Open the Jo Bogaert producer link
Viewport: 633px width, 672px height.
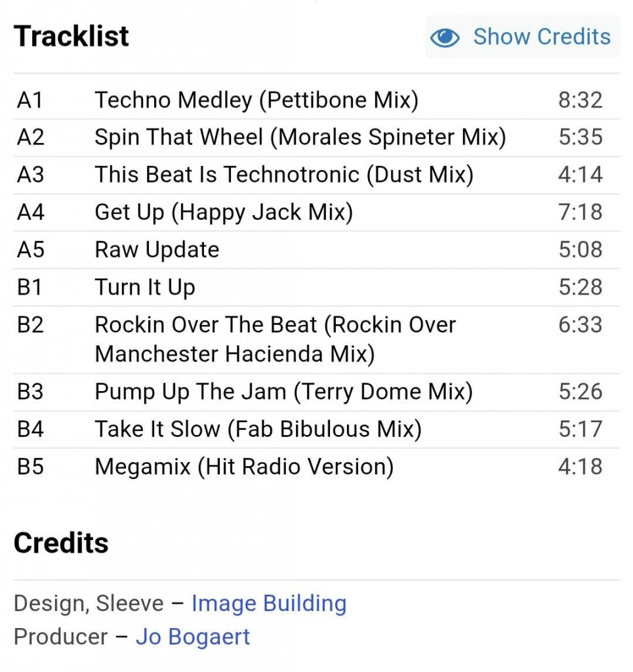click(x=192, y=637)
